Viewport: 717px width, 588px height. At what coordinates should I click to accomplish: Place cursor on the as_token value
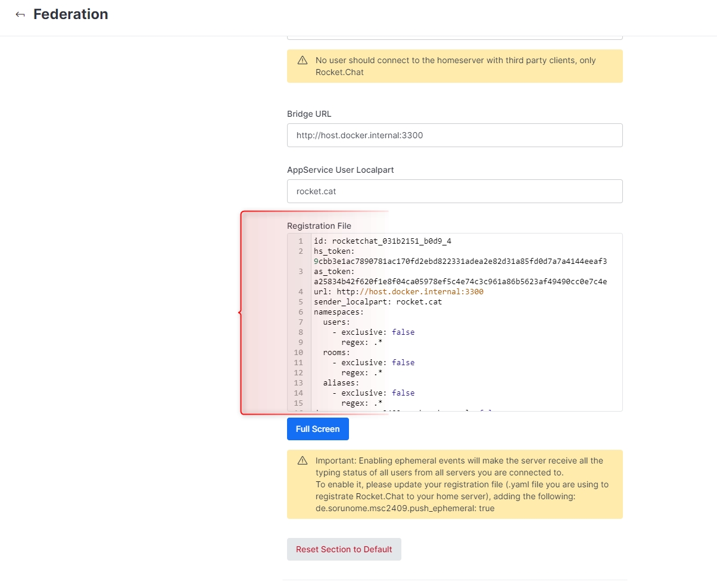[x=460, y=282]
